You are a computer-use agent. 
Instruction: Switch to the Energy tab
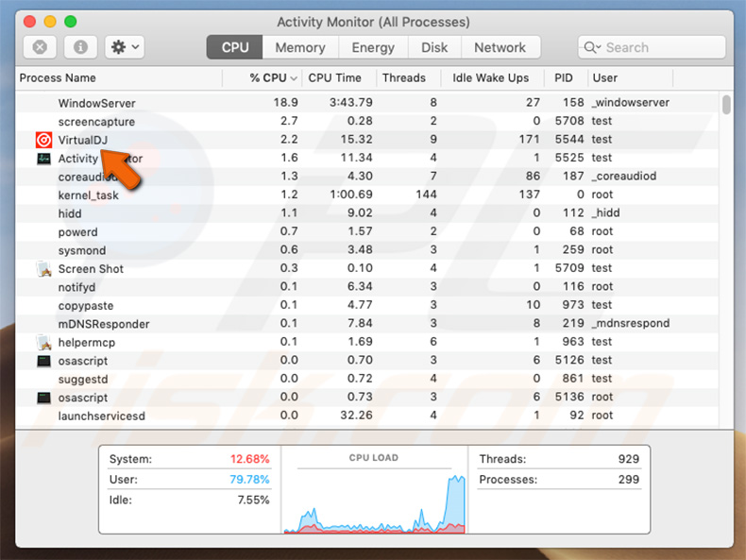(373, 47)
